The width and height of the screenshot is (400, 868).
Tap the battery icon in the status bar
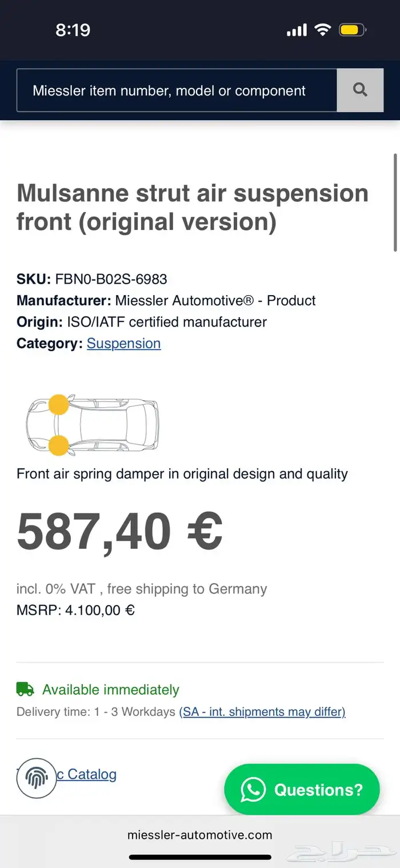pyautogui.click(x=353, y=30)
